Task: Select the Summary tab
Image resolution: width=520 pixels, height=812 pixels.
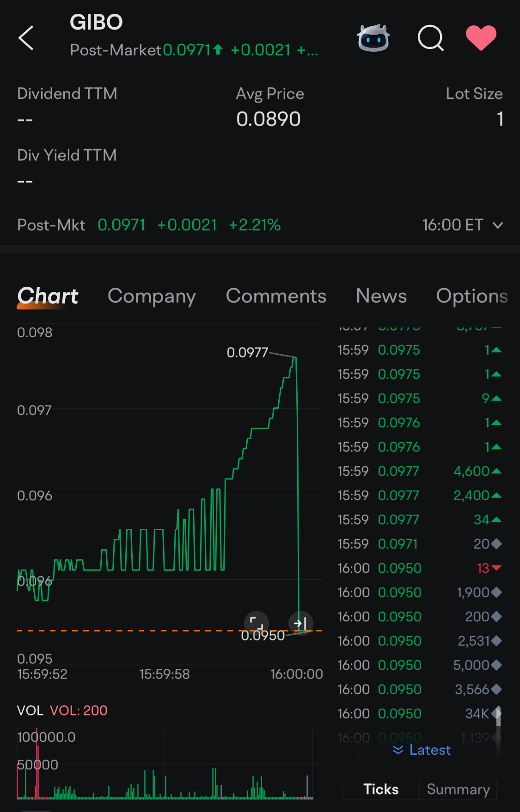Action: pos(458,789)
